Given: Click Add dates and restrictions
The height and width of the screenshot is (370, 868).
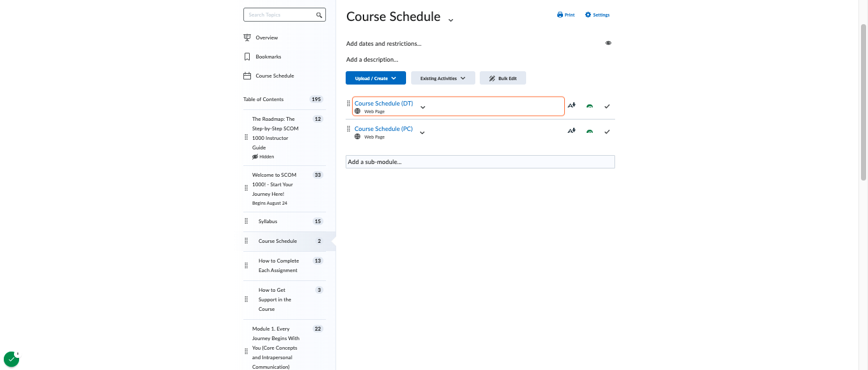Looking at the screenshot, I should (x=384, y=44).
